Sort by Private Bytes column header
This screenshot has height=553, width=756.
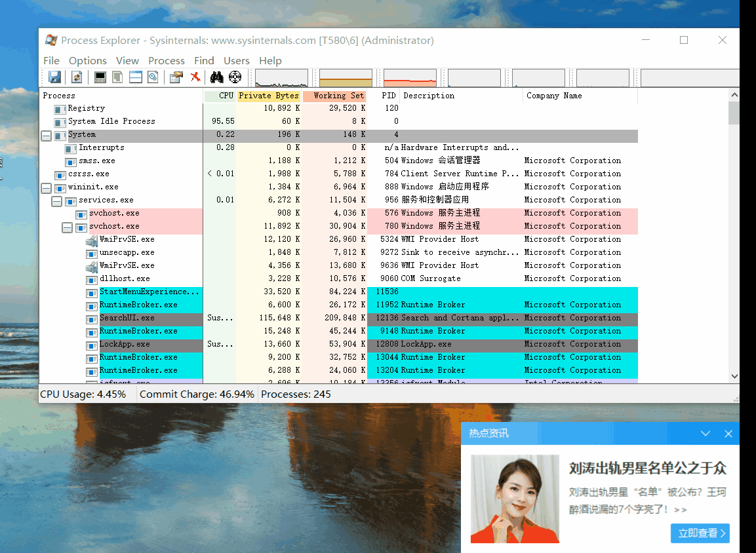(x=269, y=96)
